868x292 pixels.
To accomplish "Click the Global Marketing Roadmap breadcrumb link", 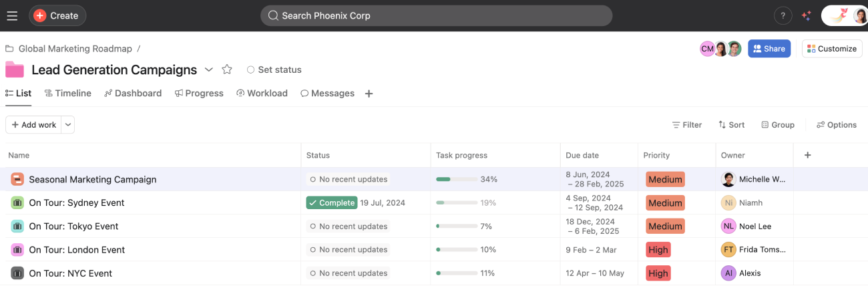I will 75,49.
